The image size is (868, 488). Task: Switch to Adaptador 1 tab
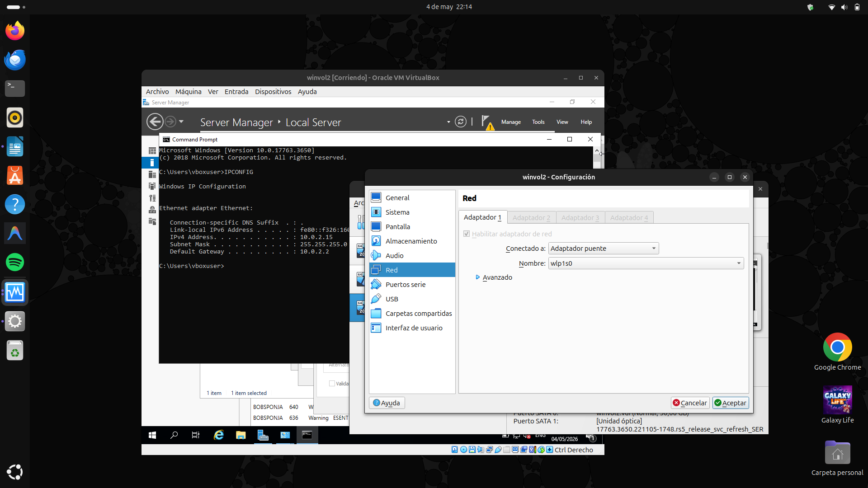click(482, 217)
